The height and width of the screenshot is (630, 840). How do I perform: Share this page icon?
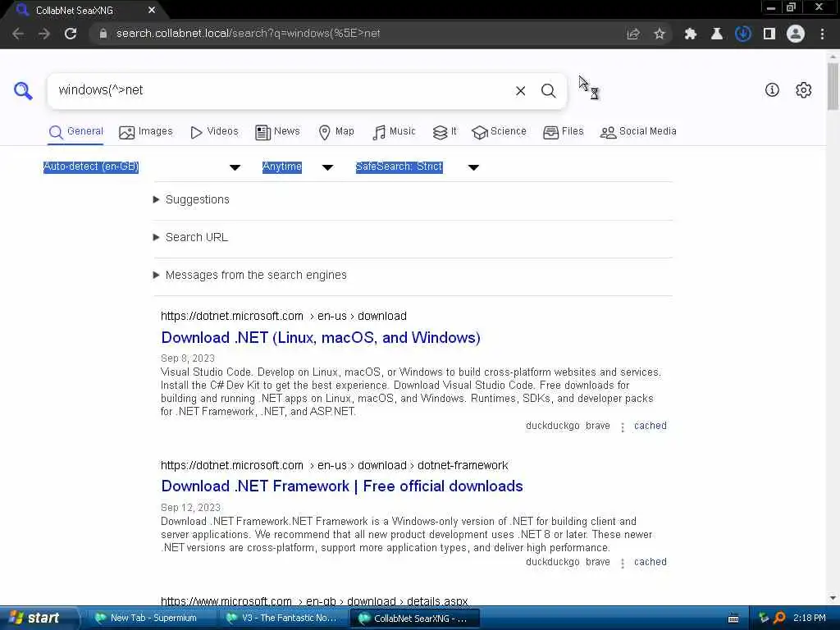(x=633, y=34)
